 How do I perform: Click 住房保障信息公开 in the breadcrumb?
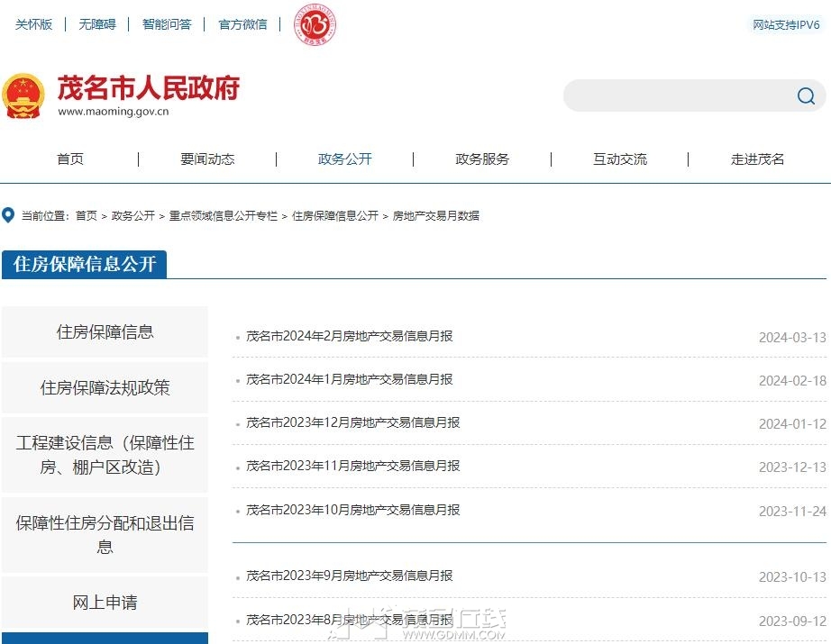[x=335, y=215]
